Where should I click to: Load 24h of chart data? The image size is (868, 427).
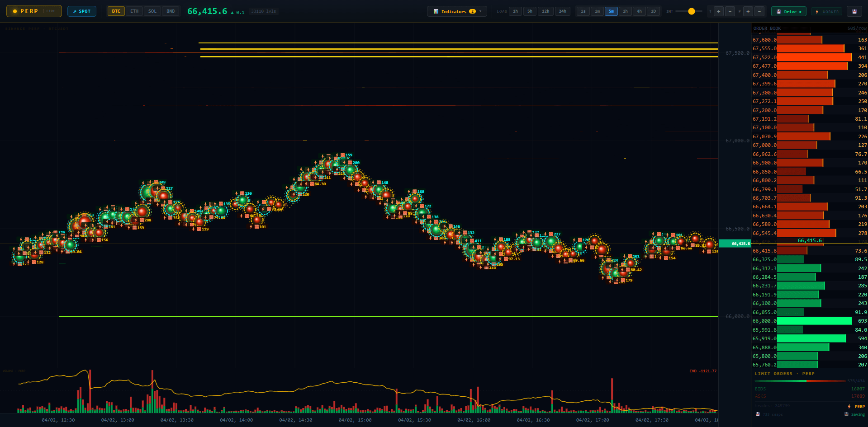click(562, 11)
